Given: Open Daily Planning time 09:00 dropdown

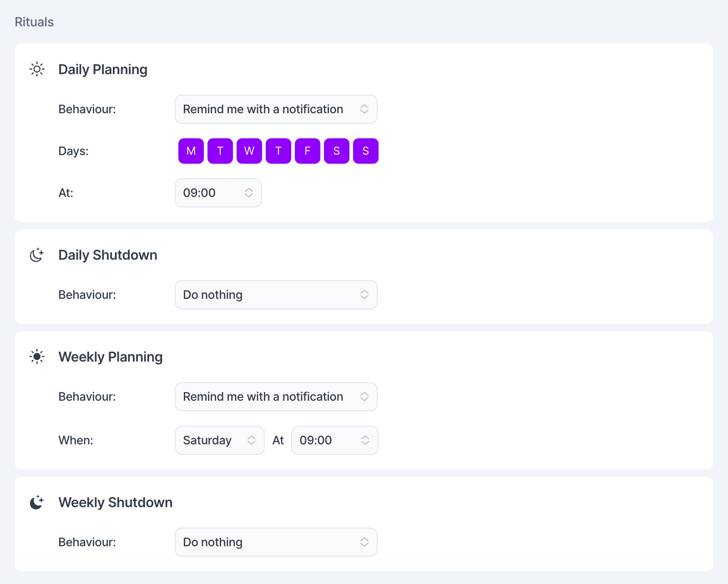Looking at the screenshot, I should click(x=218, y=193).
